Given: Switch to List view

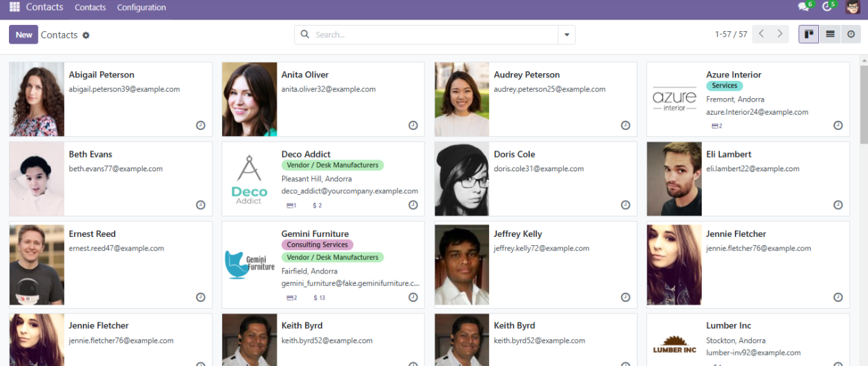Looking at the screenshot, I should [x=830, y=34].
